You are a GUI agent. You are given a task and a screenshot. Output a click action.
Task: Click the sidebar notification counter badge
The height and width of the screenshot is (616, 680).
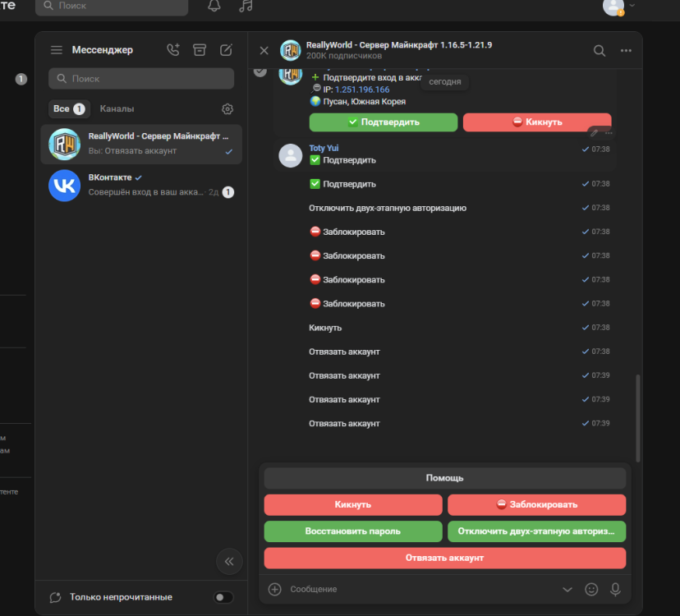coord(21,79)
